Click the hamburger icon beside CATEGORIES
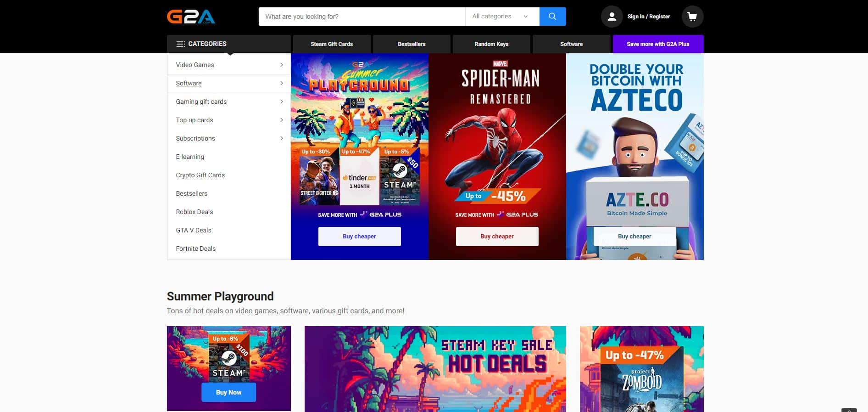Screen dimensions: 868x412 180,44
